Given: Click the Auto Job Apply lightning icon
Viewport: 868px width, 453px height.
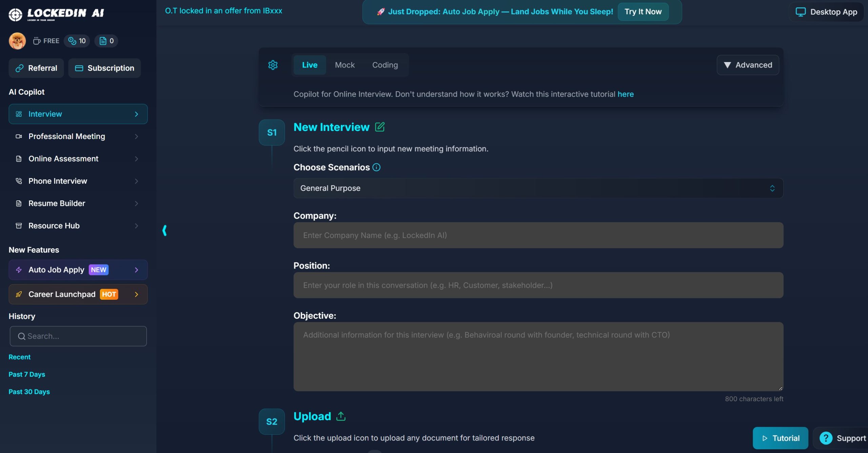Looking at the screenshot, I should 19,270.
